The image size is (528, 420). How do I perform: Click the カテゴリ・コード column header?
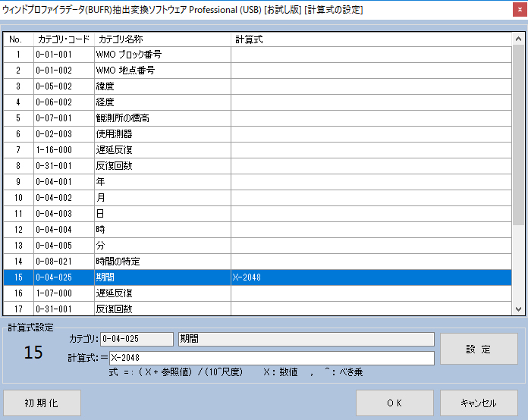63,39
